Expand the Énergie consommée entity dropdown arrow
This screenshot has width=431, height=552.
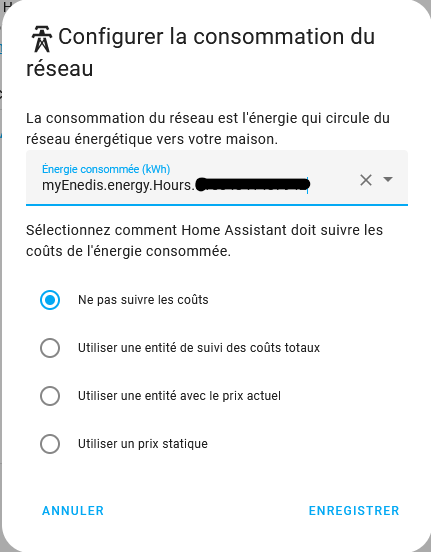[388, 180]
